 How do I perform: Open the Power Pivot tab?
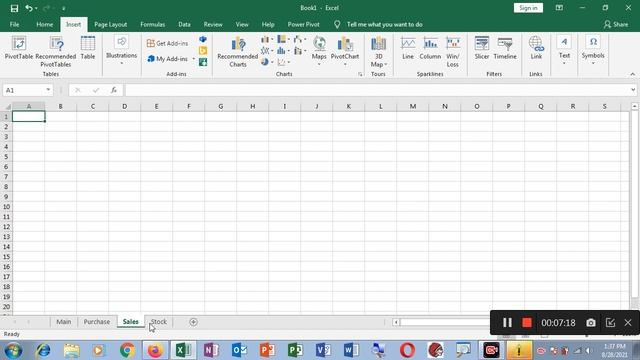pyautogui.click(x=304, y=24)
